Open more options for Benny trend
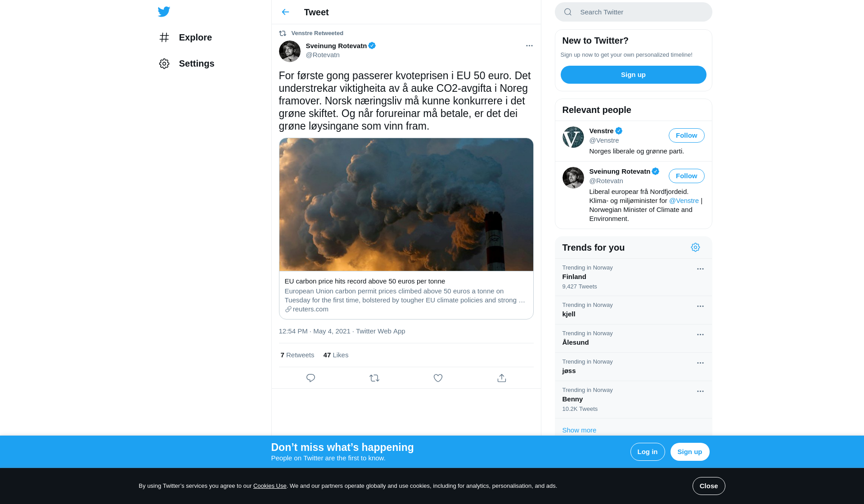The height and width of the screenshot is (504, 864). pos(700,391)
